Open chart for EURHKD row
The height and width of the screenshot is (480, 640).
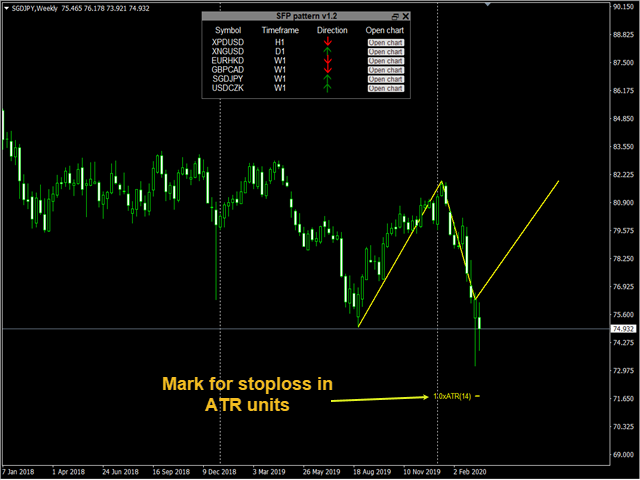tap(386, 61)
